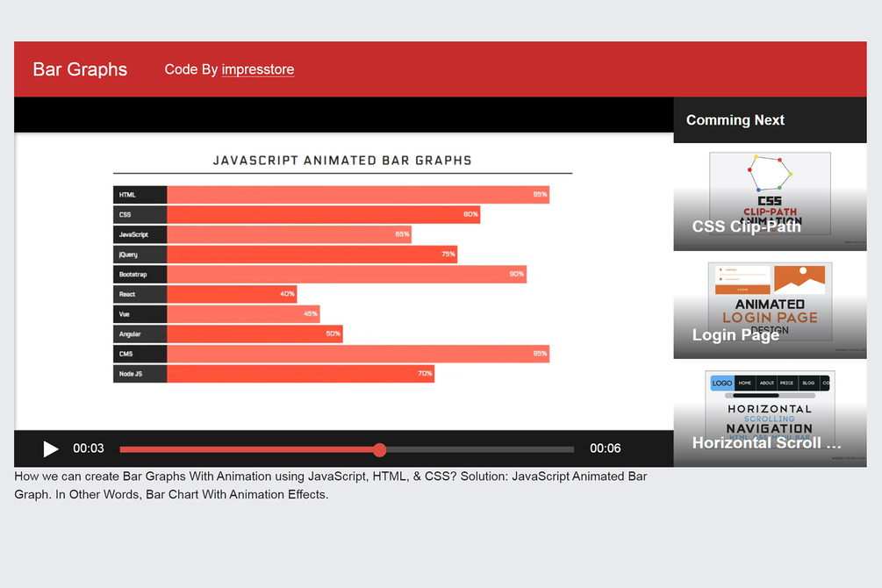Click the JavaScript 65% bar

[x=289, y=234]
